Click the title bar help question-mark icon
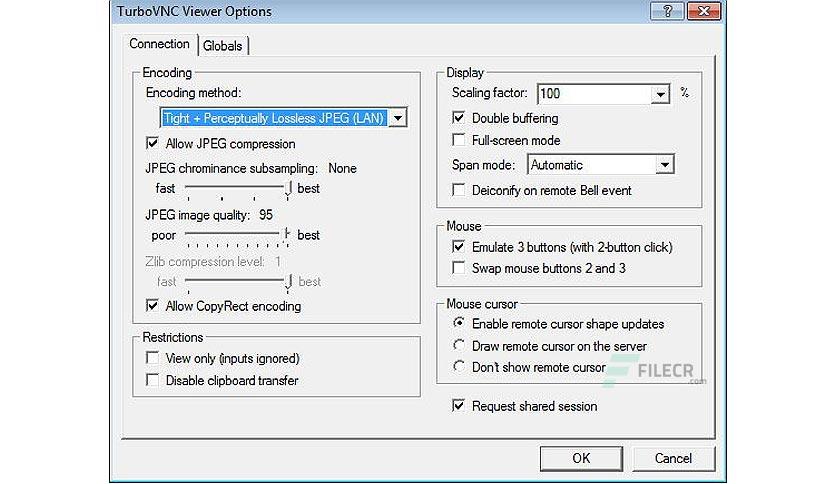Viewport: 836px width, 484px height. [666, 11]
